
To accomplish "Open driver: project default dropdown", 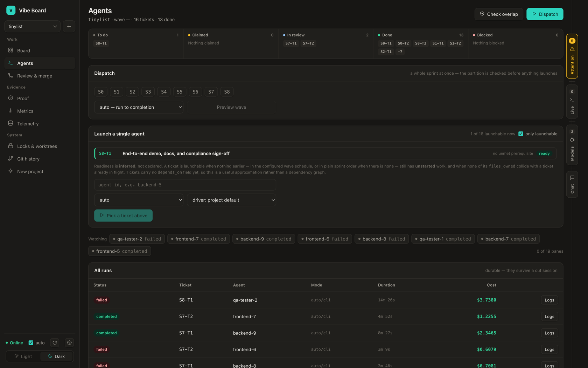I will [x=231, y=200].
